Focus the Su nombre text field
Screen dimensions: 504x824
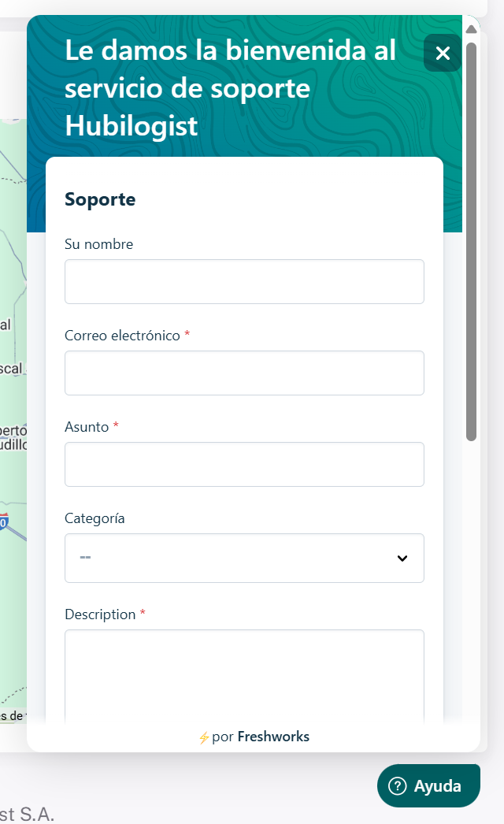point(244,282)
